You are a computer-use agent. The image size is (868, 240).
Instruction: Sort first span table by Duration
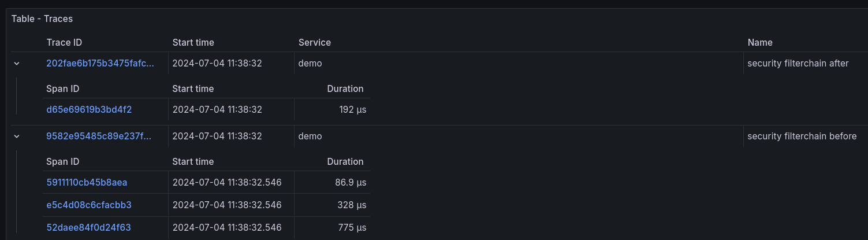click(345, 89)
